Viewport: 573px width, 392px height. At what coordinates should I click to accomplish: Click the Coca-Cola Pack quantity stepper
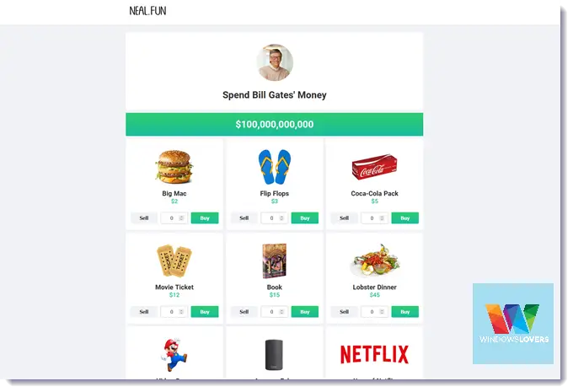(x=382, y=218)
